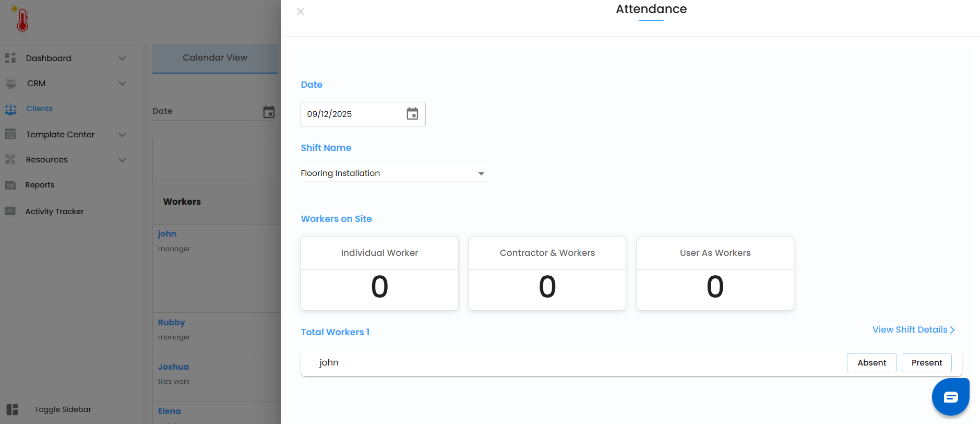The width and height of the screenshot is (980, 424).
Task: Click the Attendance date input field
Action: tap(352, 114)
